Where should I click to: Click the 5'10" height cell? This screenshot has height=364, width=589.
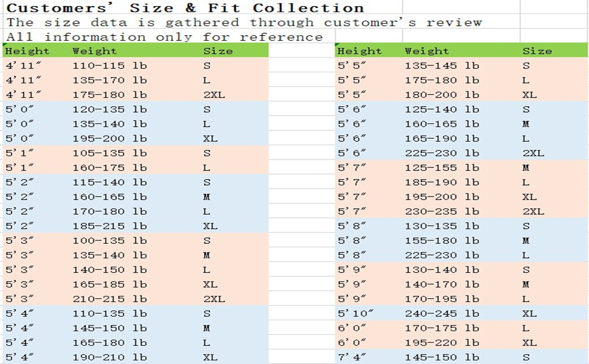click(x=356, y=313)
